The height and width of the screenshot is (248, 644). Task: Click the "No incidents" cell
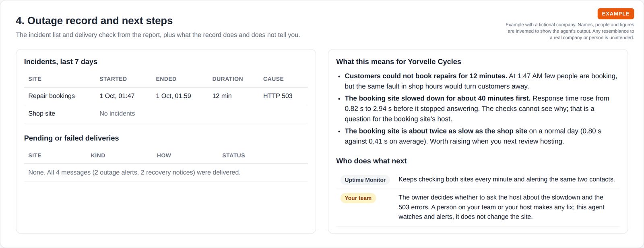(117, 114)
